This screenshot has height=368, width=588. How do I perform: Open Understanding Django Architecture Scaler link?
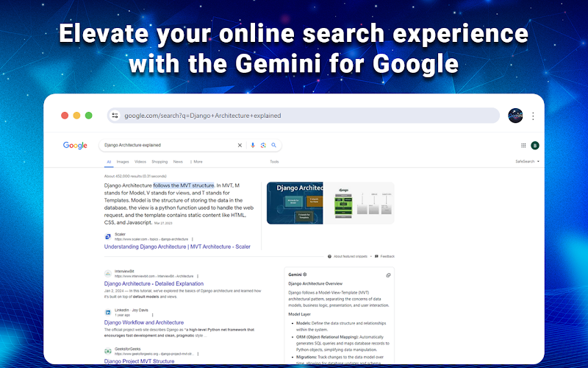177,247
